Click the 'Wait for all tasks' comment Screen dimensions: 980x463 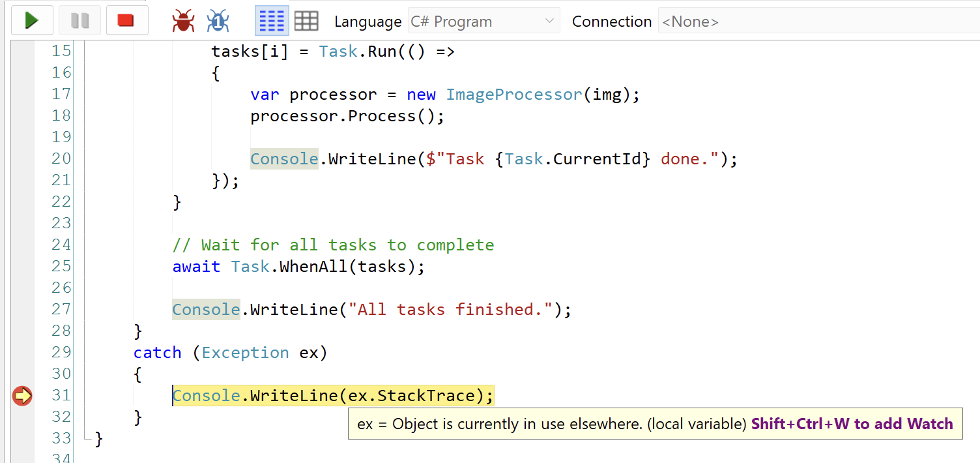[333, 245]
